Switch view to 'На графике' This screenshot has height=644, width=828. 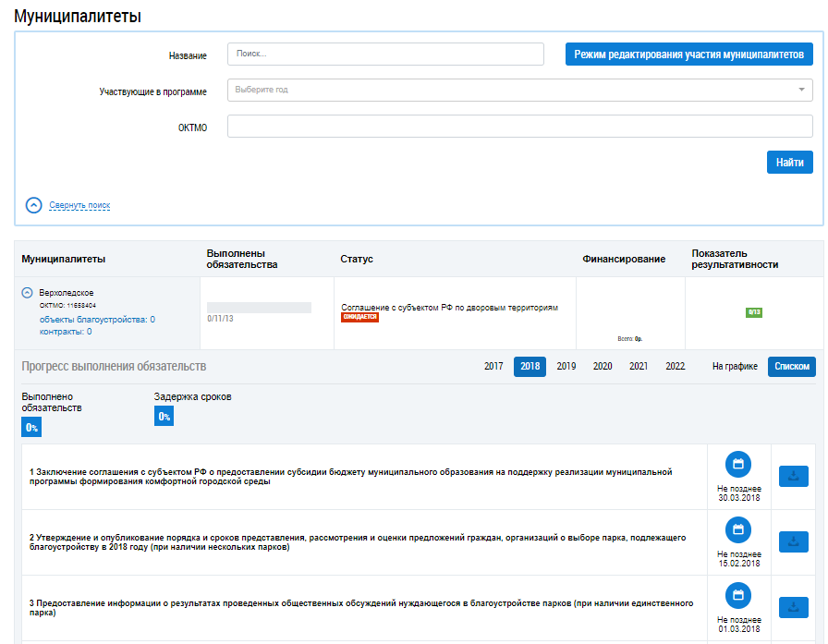tap(735, 367)
